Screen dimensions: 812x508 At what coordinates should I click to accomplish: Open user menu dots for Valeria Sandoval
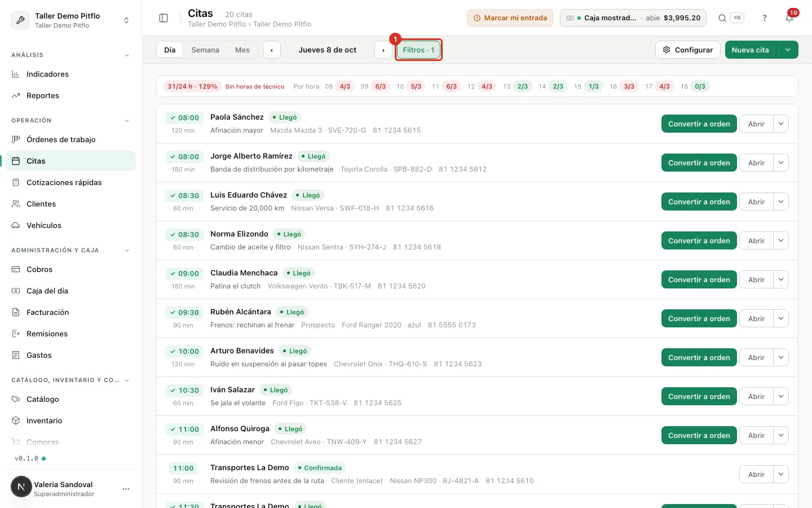click(x=126, y=489)
